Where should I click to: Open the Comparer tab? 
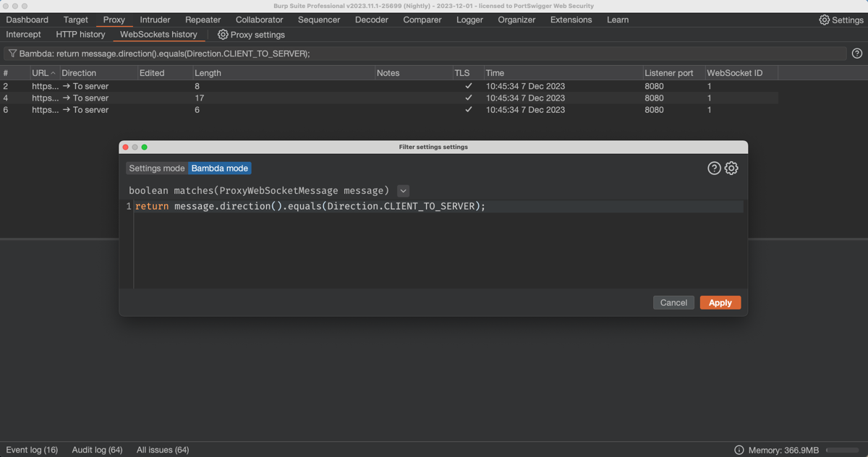click(422, 20)
